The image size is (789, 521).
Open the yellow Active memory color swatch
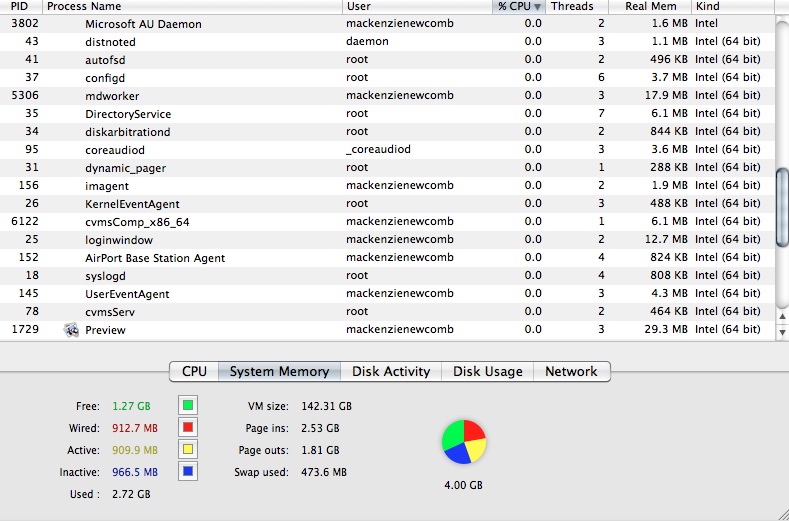tap(188, 450)
